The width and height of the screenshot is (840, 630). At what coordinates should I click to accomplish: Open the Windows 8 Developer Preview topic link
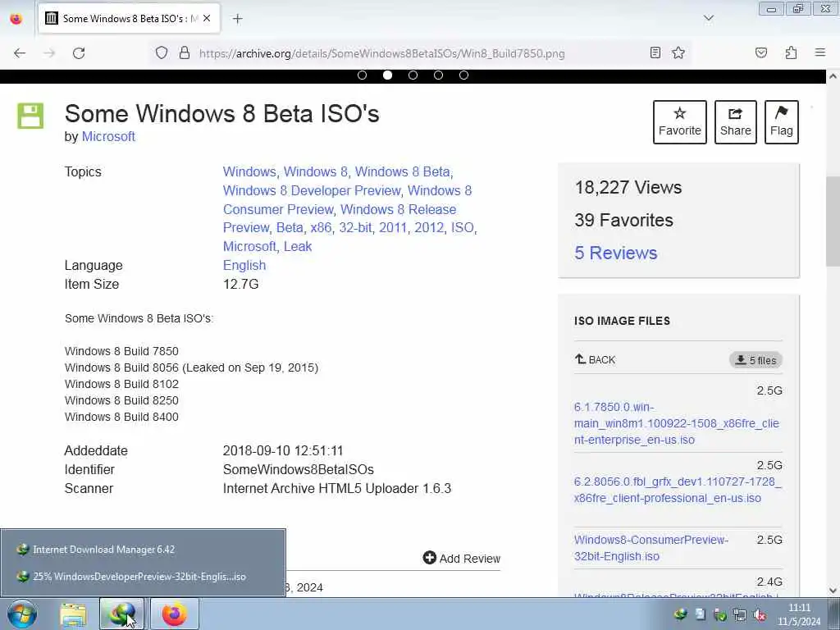(312, 190)
